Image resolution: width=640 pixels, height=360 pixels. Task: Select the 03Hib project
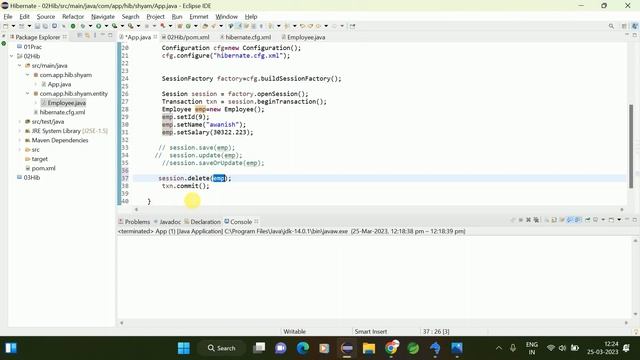(x=31, y=178)
